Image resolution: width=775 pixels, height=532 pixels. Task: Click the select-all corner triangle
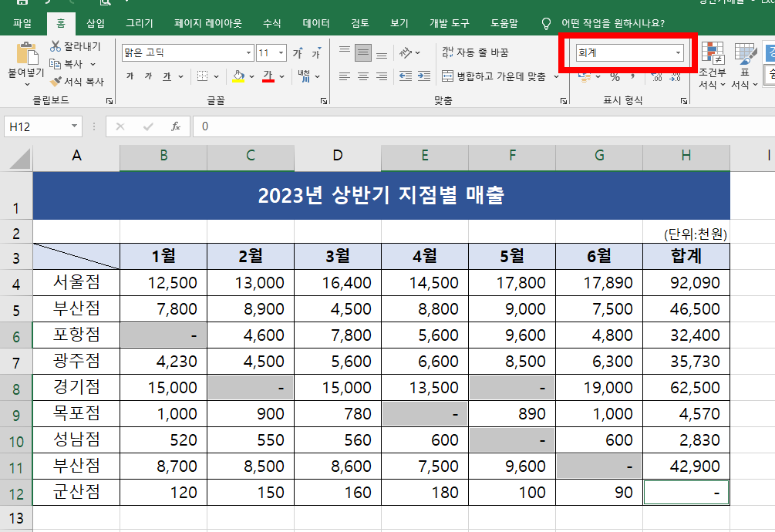[x=19, y=158]
